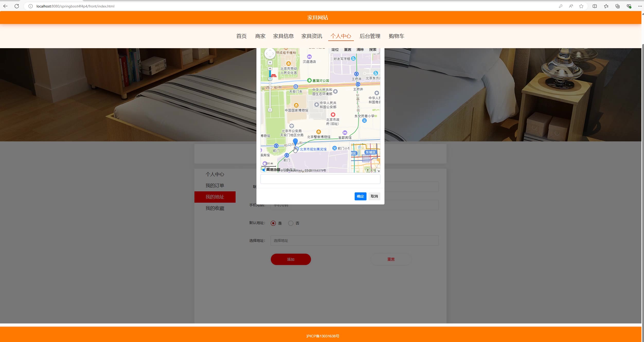The image size is (644, 342).
Task: Click the 好友写字楼 building icon
Action: pyautogui.click(x=353, y=59)
